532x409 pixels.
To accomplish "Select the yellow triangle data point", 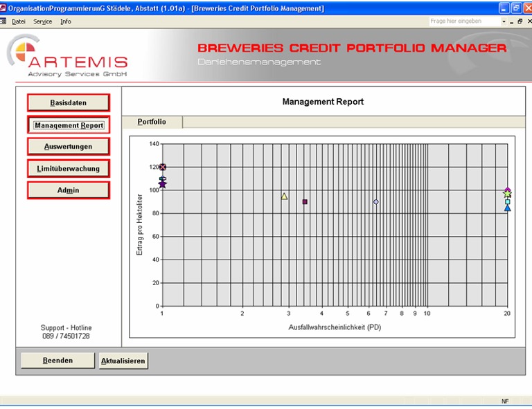I will pyautogui.click(x=284, y=196).
